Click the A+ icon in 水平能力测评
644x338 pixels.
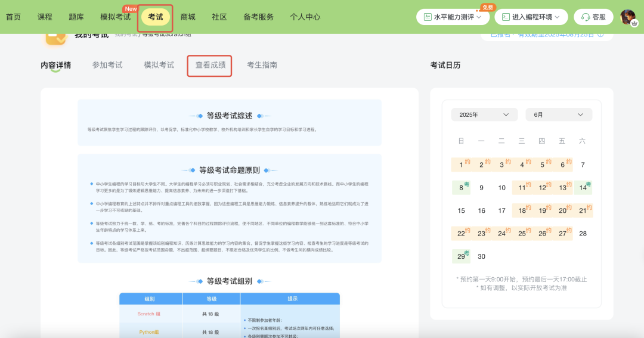tap(427, 17)
